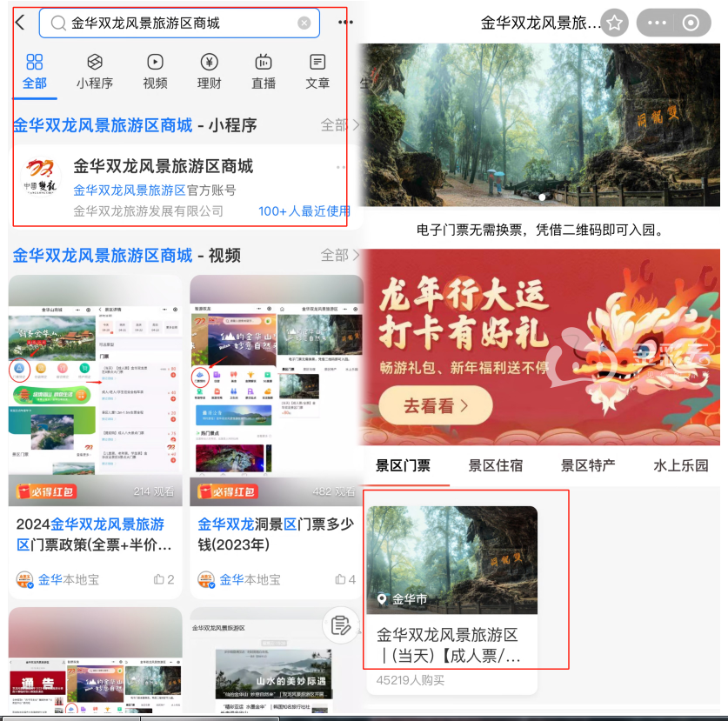Select the 全部 tab
Screen dimensions: 728x721
[x=35, y=72]
